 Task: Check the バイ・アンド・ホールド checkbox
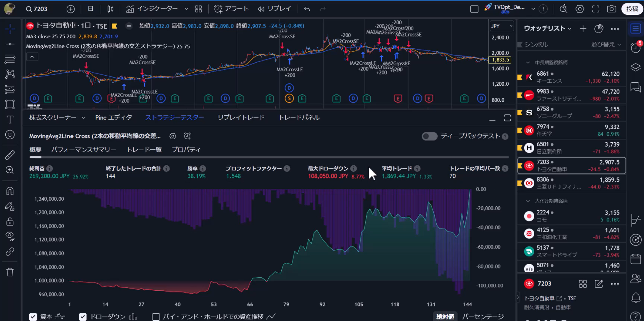pyautogui.click(x=156, y=317)
